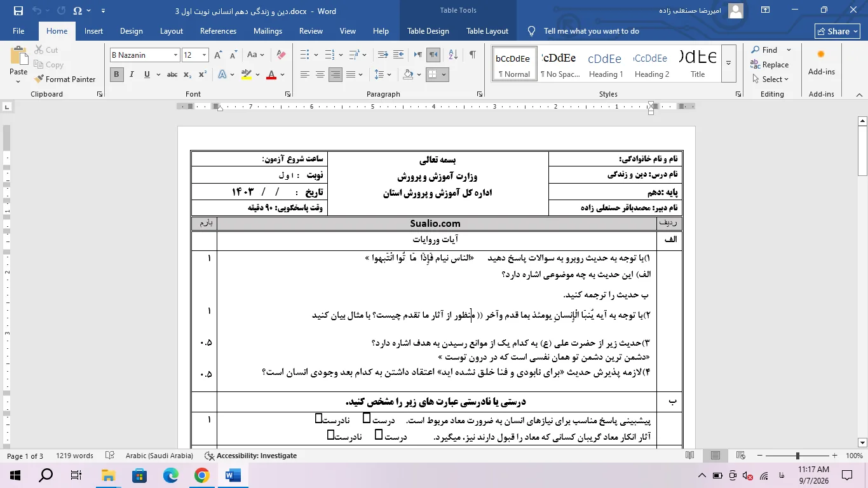Image resolution: width=868 pixels, height=488 pixels.
Task: Click the Paste clipboard icon
Action: point(18,57)
